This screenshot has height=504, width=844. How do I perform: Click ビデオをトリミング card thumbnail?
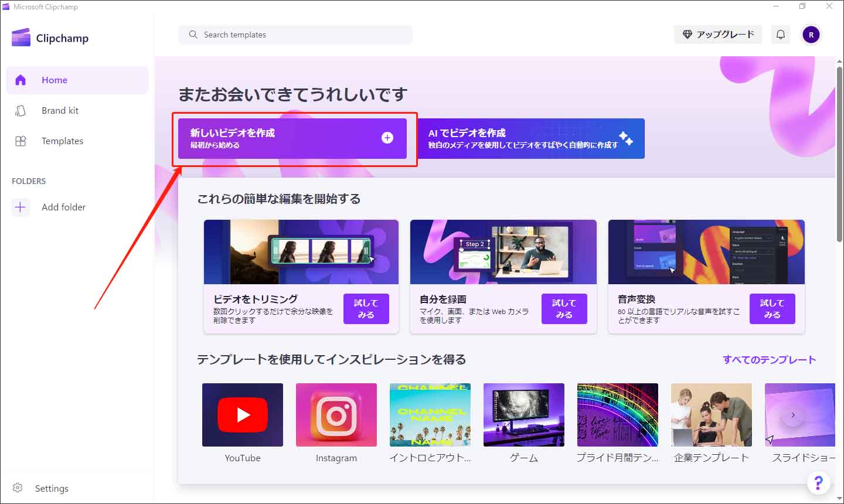click(301, 252)
